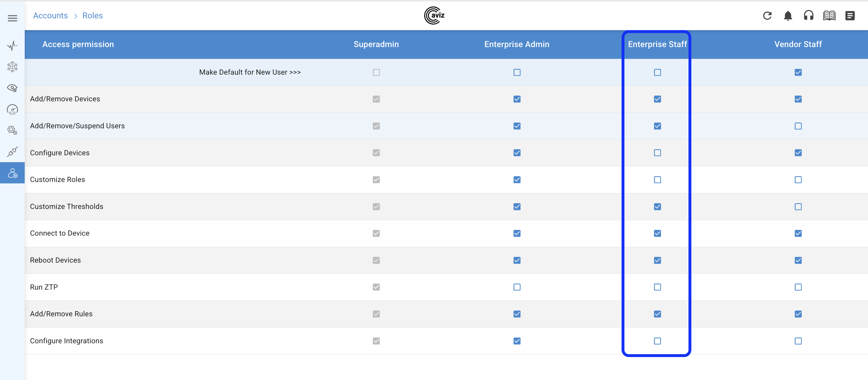Enable Run ZTP for Enterprise Admin
Image resolution: width=868 pixels, height=380 pixels.
[x=516, y=287]
